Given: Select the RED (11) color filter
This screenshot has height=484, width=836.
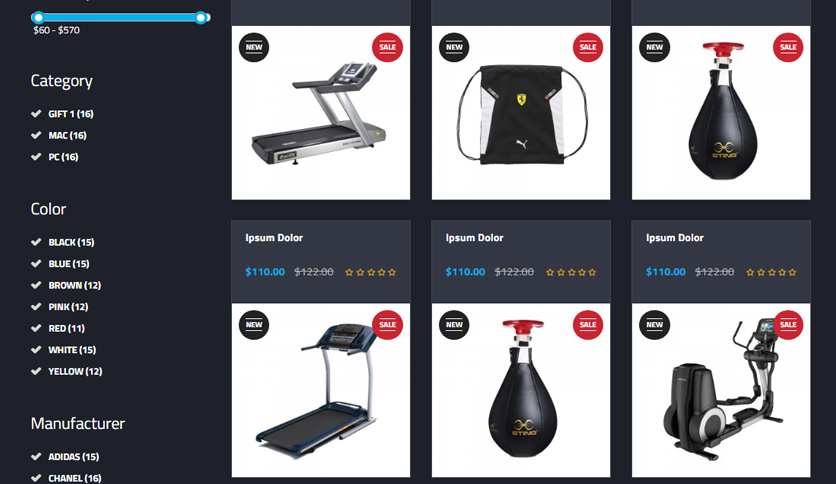Looking at the screenshot, I should click(58, 328).
